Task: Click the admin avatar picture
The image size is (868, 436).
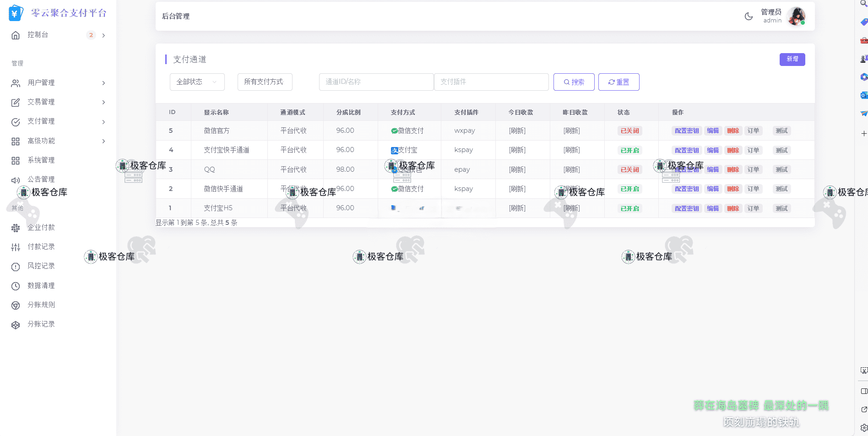Action: (796, 16)
